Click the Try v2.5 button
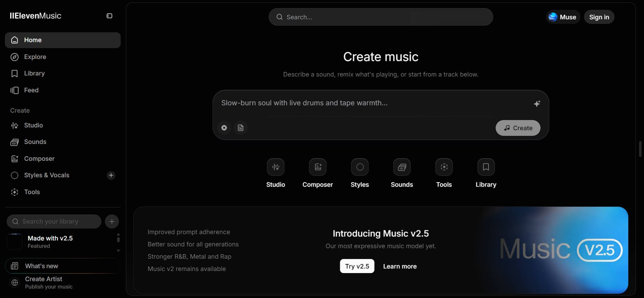 (x=357, y=266)
